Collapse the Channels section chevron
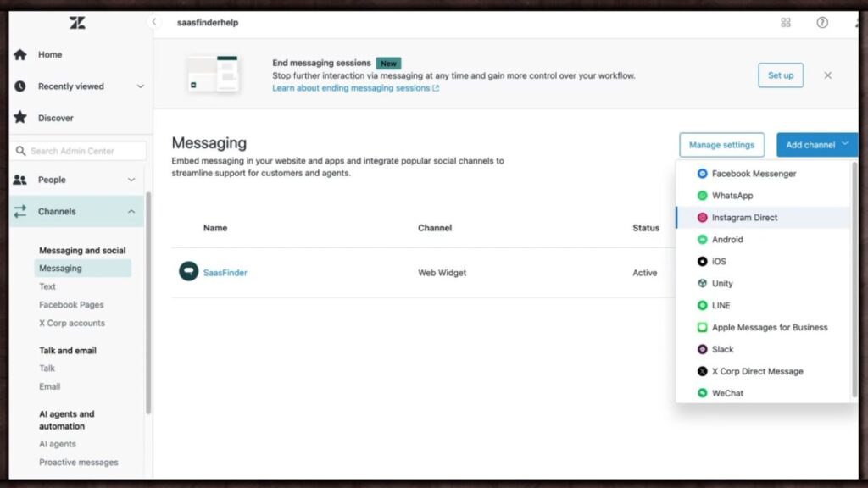 click(x=131, y=211)
